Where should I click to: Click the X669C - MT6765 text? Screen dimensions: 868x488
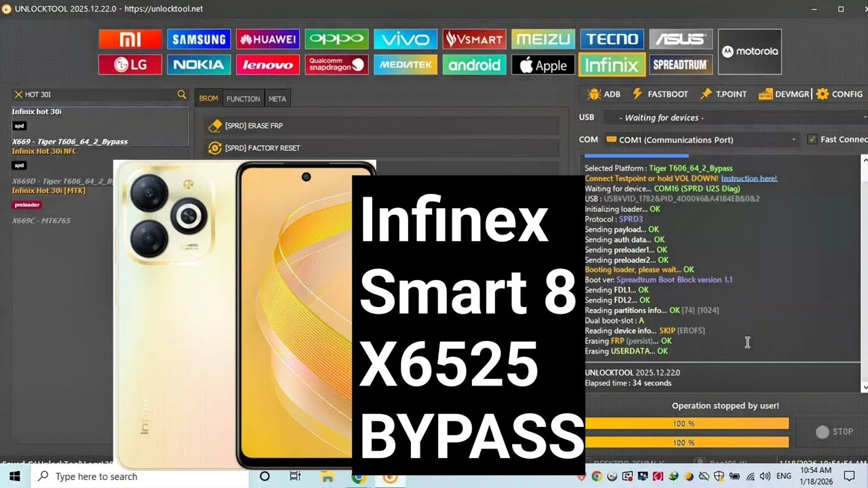[41, 220]
